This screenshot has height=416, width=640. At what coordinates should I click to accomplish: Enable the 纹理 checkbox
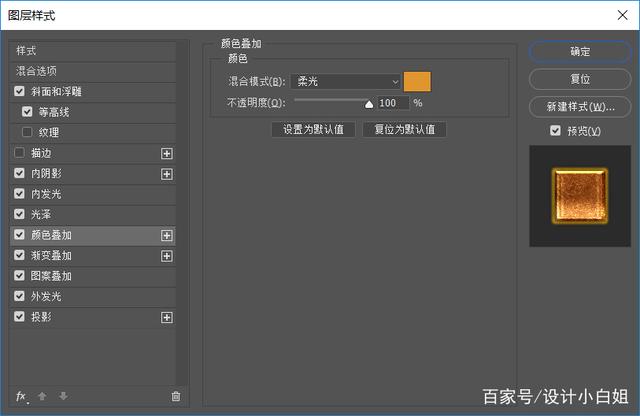(x=27, y=132)
